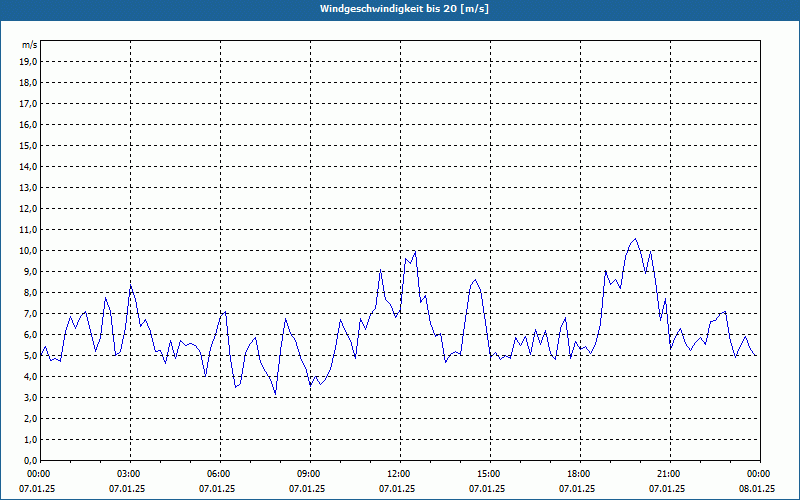Click the 'm/s' unit label on the y-axis
Image resolution: width=800 pixels, height=500 pixels.
click(30, 45)
